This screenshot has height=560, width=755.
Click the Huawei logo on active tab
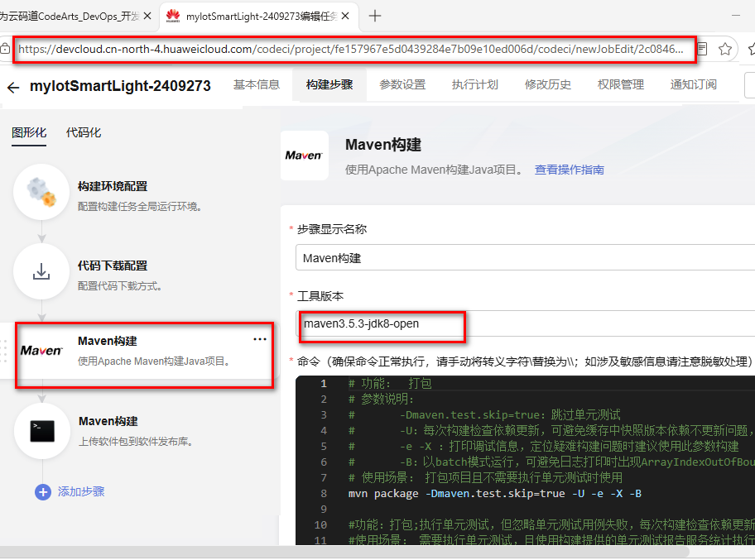(173, 16)
